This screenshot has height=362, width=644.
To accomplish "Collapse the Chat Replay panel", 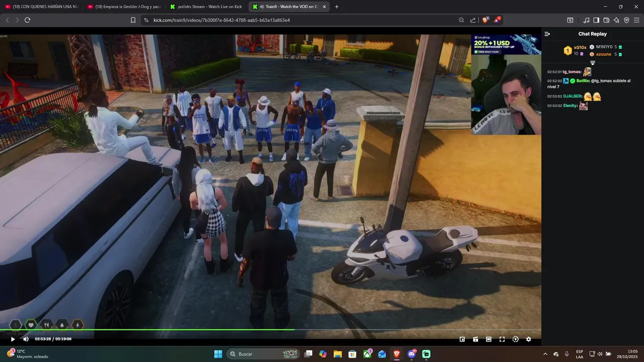I will (547, 34).
